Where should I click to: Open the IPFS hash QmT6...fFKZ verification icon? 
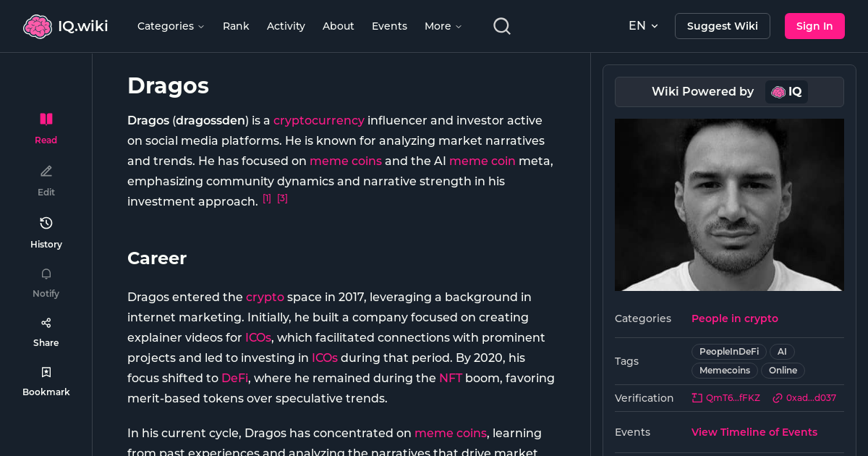pyautogui.click(x=696, y=397)
